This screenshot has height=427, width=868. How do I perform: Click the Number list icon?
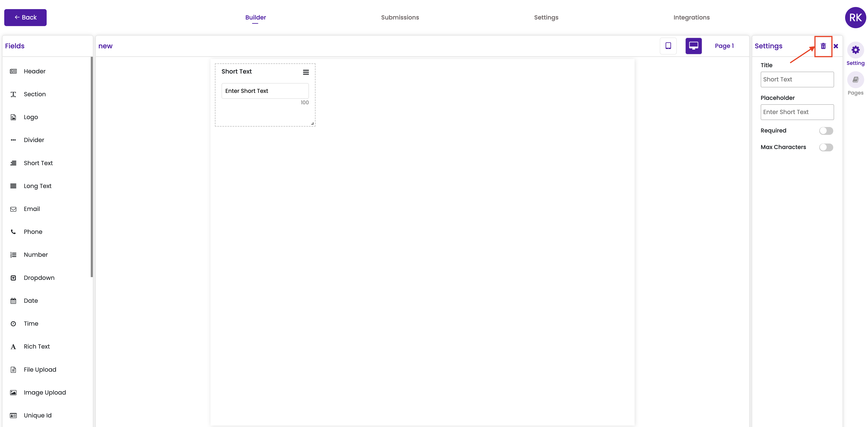tap(13, 255)
